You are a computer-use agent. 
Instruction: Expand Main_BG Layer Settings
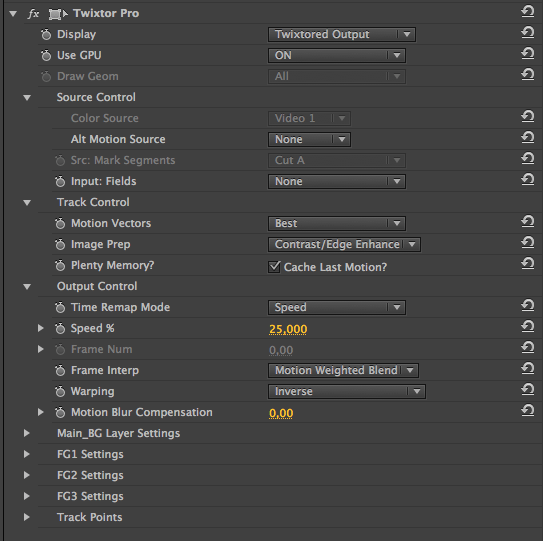pos(27,433)
